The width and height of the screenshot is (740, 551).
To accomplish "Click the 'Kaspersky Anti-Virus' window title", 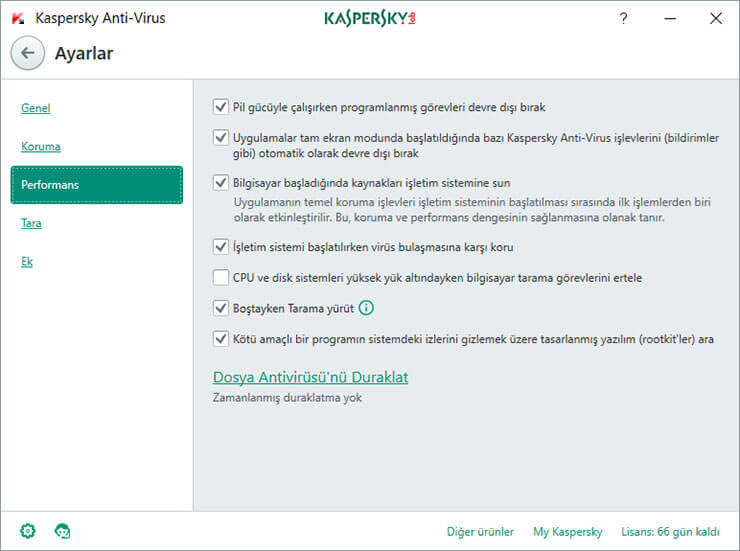I will [x=101, y=18].
